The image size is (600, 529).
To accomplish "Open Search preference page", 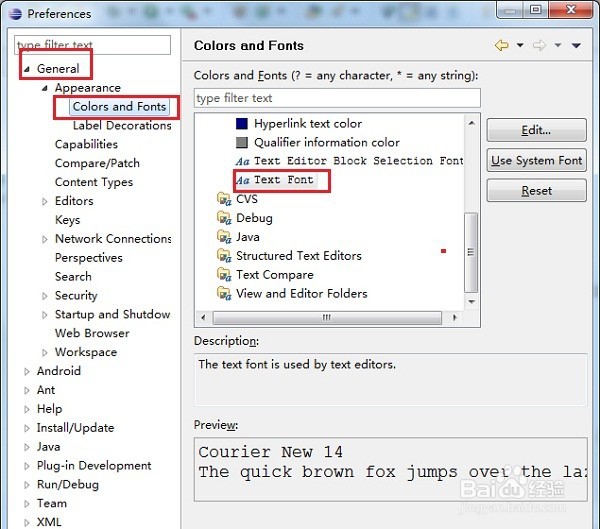I will [x=73, y=277].
